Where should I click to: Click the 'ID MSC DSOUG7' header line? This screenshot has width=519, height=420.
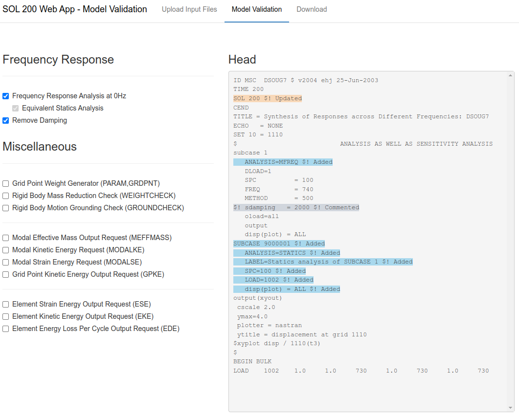[x=306, y=80]
